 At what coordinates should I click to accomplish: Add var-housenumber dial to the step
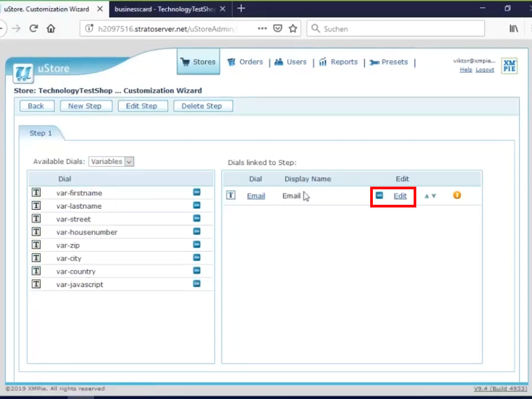197,231
